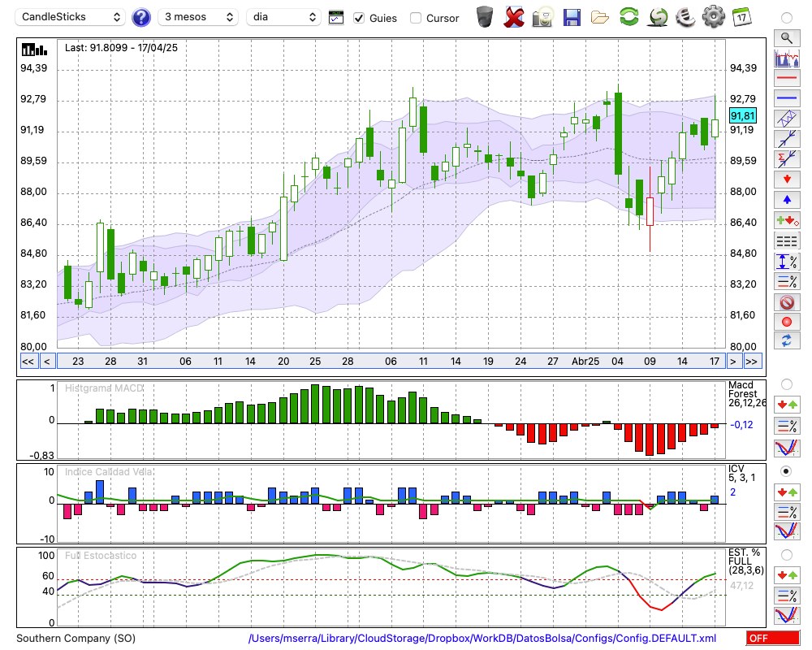Select the Estocastico panel radio button

(787, 555)
